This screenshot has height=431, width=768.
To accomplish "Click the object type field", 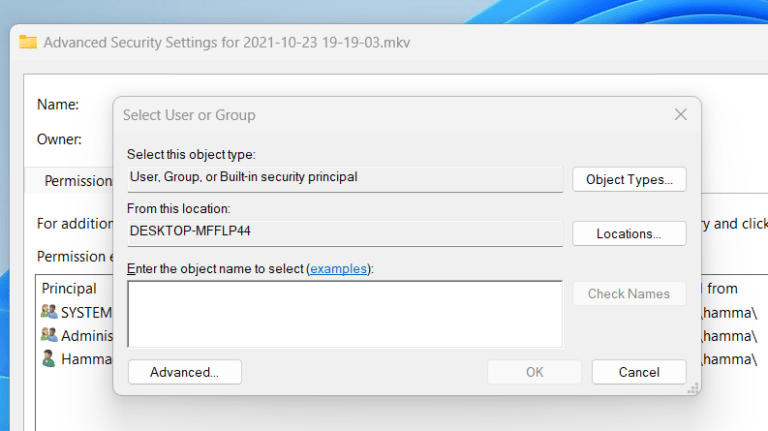I will pos(345,178).
